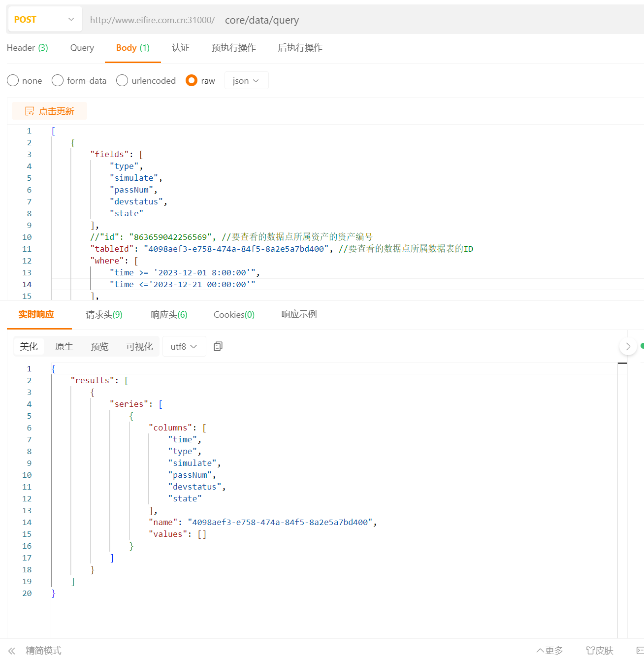Viewport: 644px width, 660px height.
Task: Click "results" key in the response
Action: pos(92,381)
